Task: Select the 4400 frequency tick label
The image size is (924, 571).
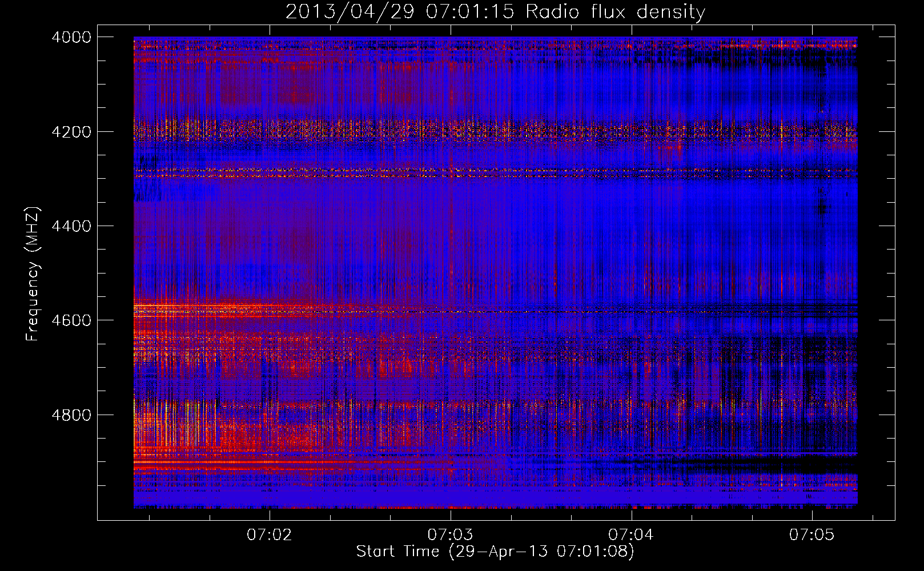Action: [71, 226]
